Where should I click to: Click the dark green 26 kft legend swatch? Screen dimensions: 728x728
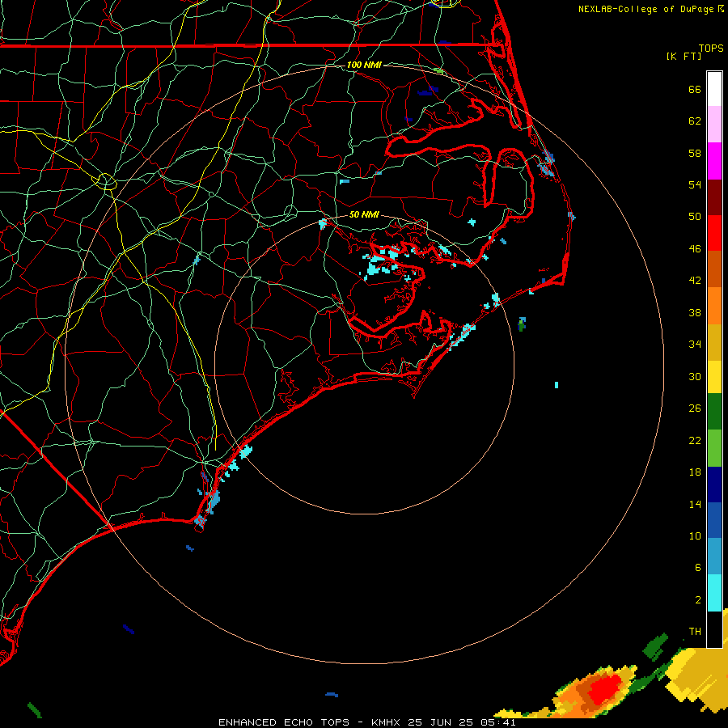[714, 412]
